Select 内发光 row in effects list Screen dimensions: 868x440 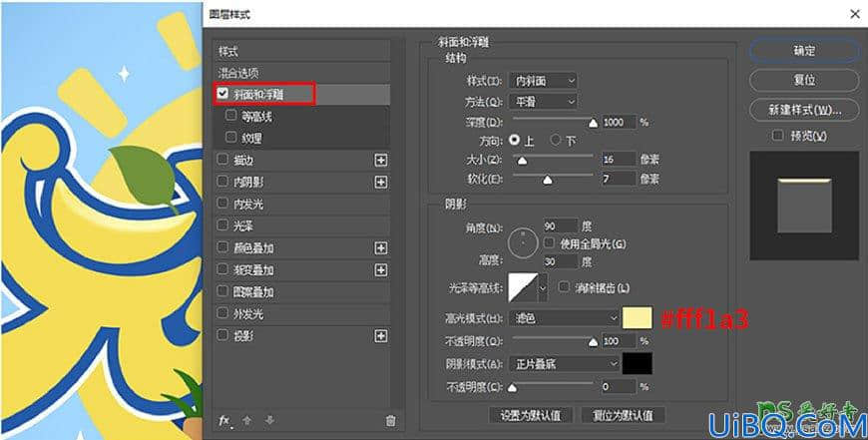(x=301, y=205)
